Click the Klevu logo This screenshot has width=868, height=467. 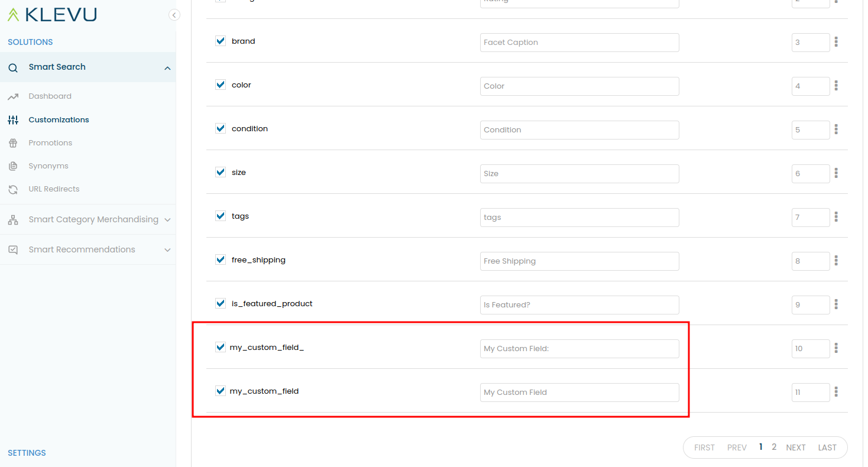pos(52,15)
